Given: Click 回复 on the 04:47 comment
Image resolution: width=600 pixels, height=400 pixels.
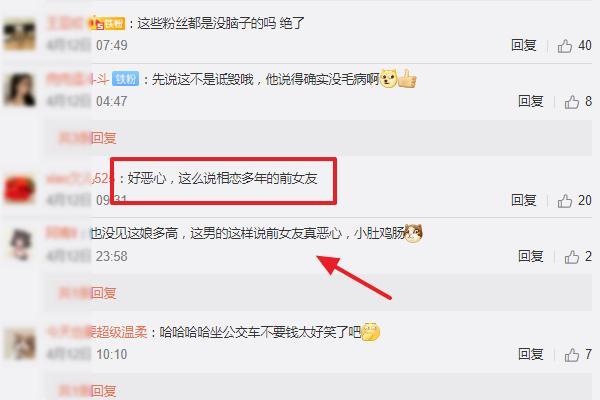Looking at the screenshot, I should coord(531,101).
